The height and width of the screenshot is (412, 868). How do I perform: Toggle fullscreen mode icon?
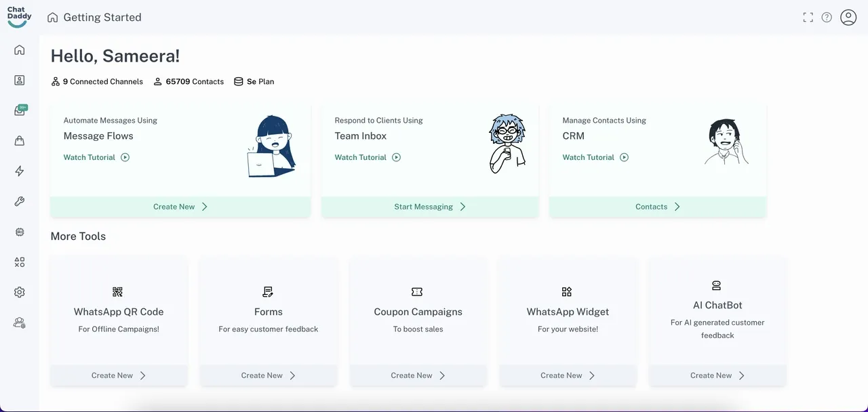[808, 18]
